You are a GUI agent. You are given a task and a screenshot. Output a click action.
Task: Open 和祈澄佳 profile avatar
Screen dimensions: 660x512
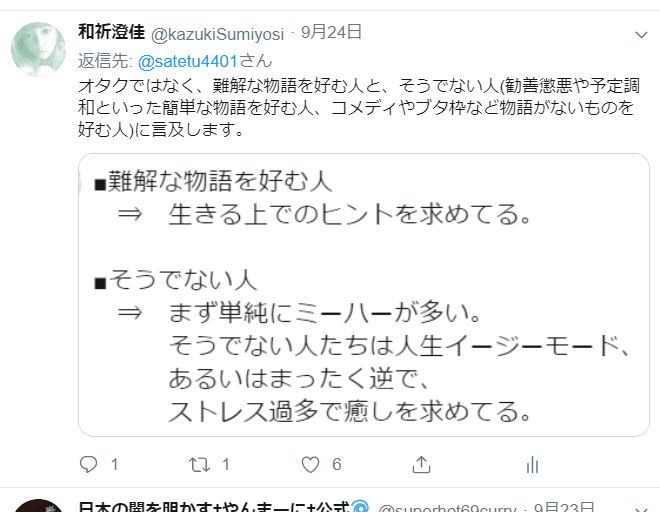(x=38, y=49)
